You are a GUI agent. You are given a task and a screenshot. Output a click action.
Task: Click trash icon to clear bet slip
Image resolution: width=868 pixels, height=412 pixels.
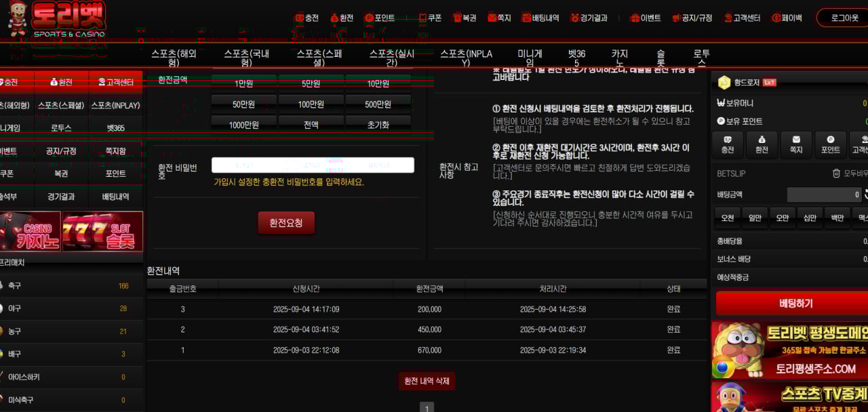[x=836, y=173]
